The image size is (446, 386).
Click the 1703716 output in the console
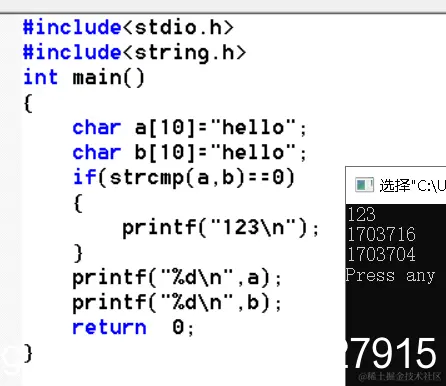381,234
